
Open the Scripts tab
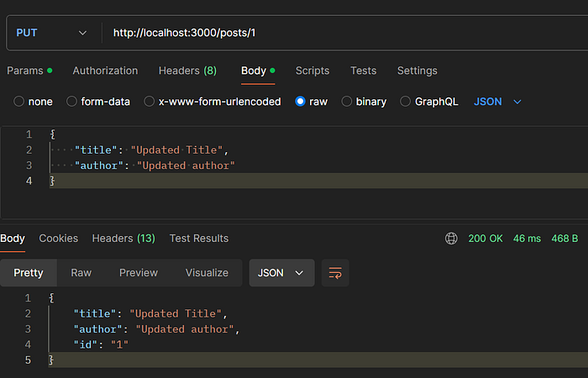click(312, 71)
